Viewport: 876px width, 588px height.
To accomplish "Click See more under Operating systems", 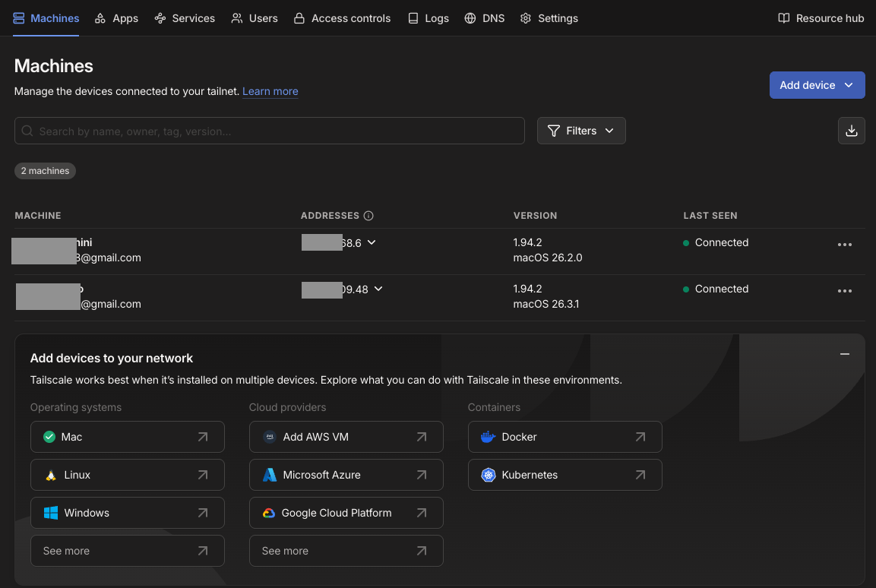I will tap(128, 551).
